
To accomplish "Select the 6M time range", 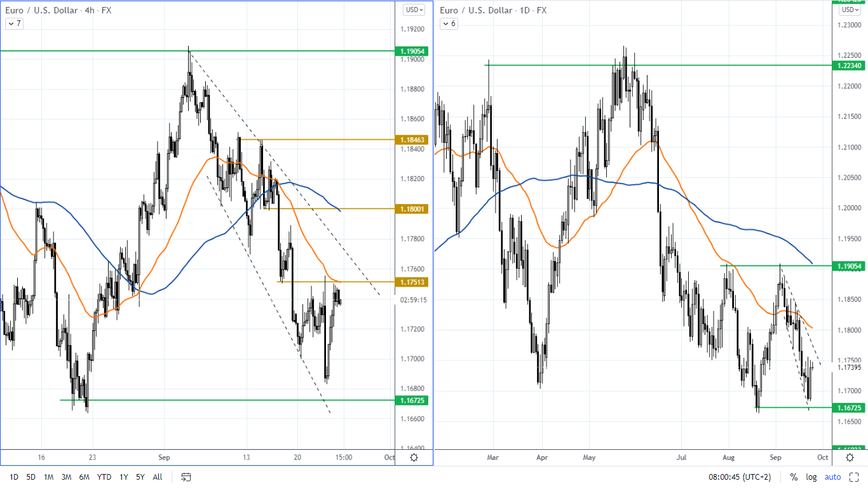I will click(84, 477).
